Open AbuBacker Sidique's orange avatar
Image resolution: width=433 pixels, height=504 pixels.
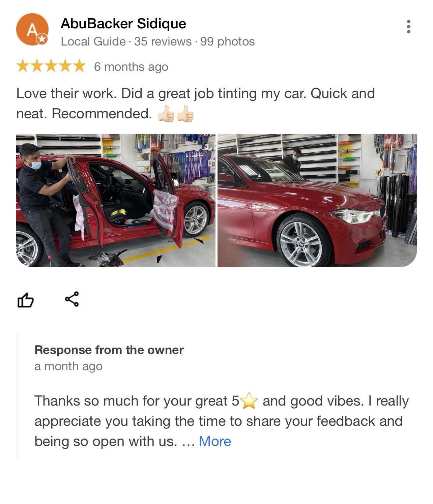[x=32, y=29]
